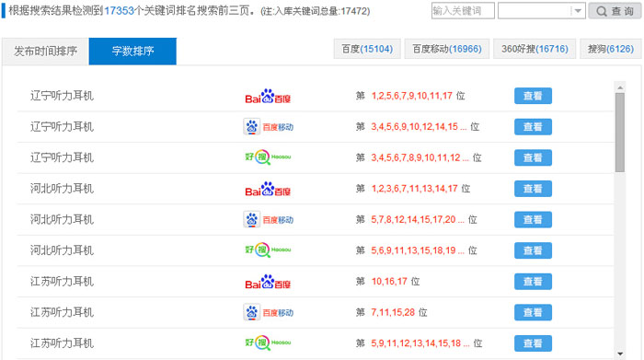Click the Baidu logo in 江苏听力耳机 row
This screenshot has height=360, width=644.
click(x=268, y=282)
